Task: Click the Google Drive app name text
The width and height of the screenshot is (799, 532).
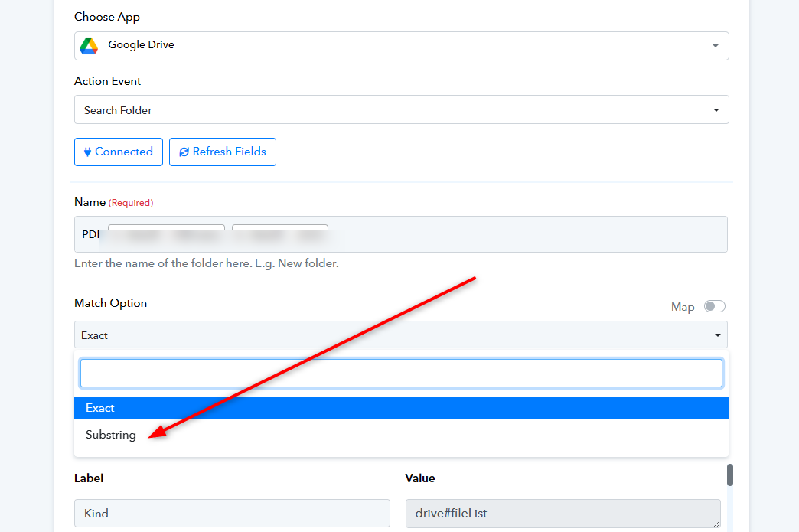Action: pos(141,45)
